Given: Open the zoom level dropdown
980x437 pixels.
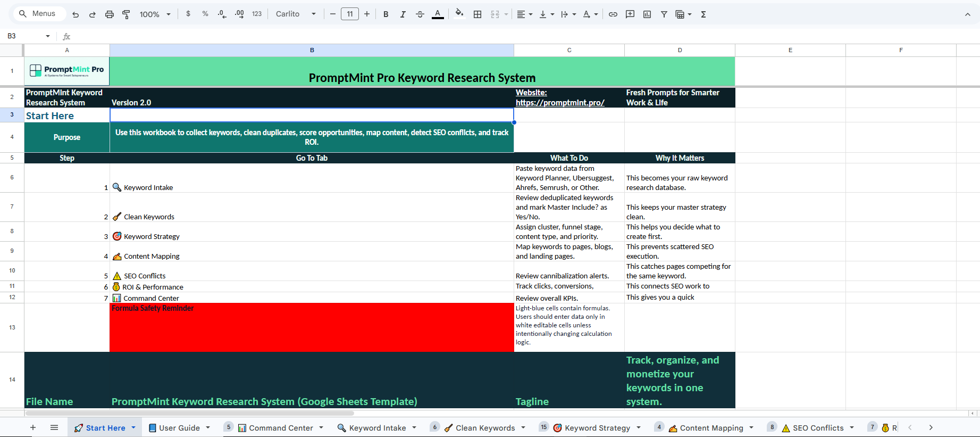Looking at the screenshot, I should (155, 14).
